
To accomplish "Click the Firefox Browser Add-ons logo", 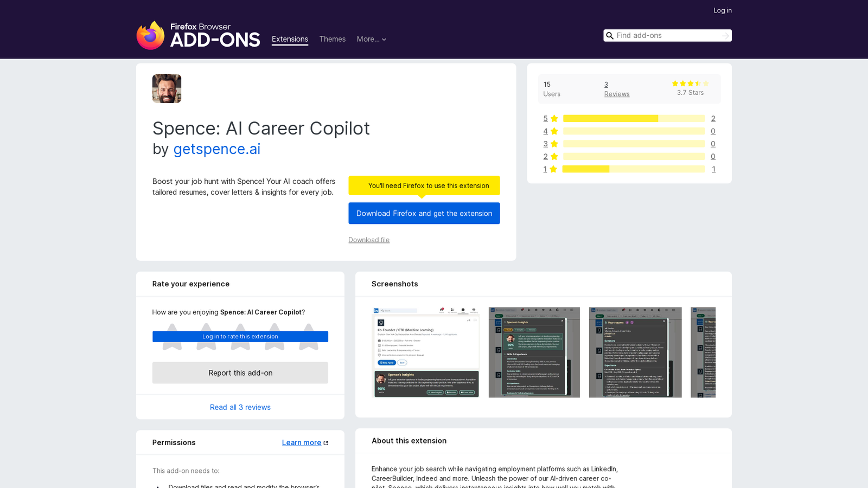I will click(198, 35).
